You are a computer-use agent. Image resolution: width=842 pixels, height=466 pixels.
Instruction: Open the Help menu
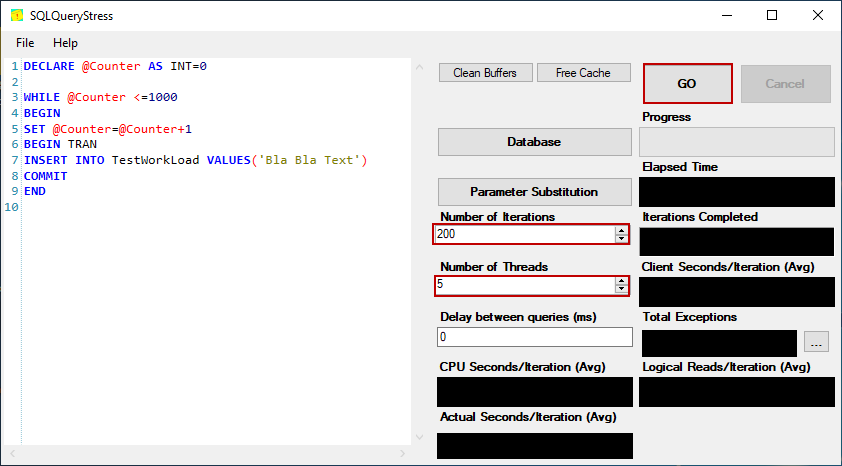click(x=66, y=43)
